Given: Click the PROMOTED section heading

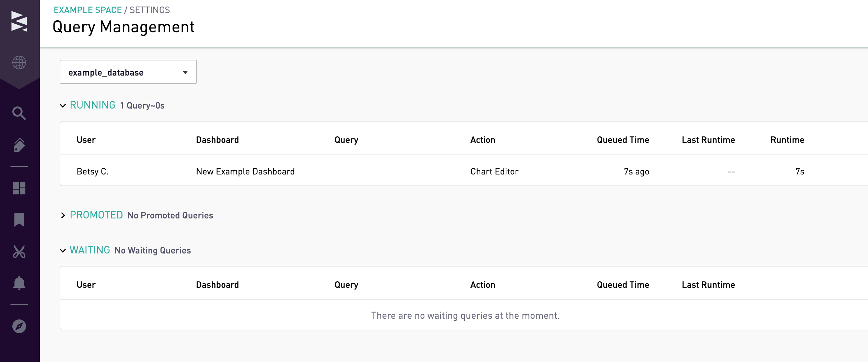Looking at the screenshot, I should [x=96, y=215].
